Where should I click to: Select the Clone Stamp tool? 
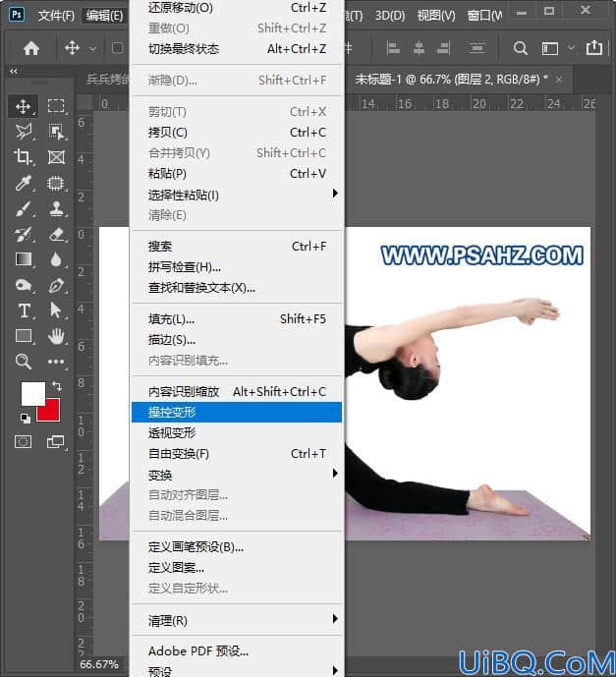coord(56,208)
